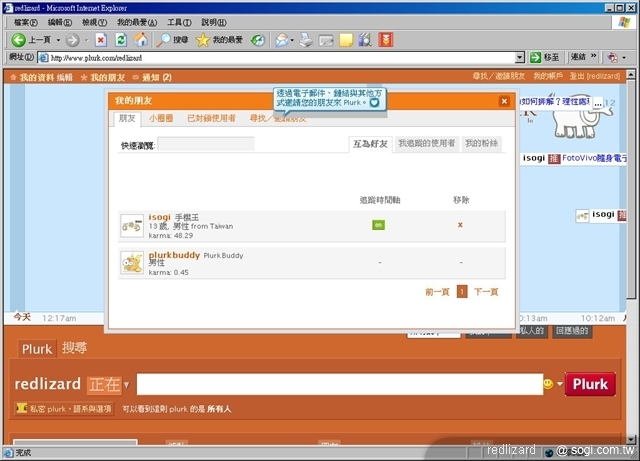Click the browser address URL field
This screenshot has width=640, height=461.
click(x=276, y=58)
